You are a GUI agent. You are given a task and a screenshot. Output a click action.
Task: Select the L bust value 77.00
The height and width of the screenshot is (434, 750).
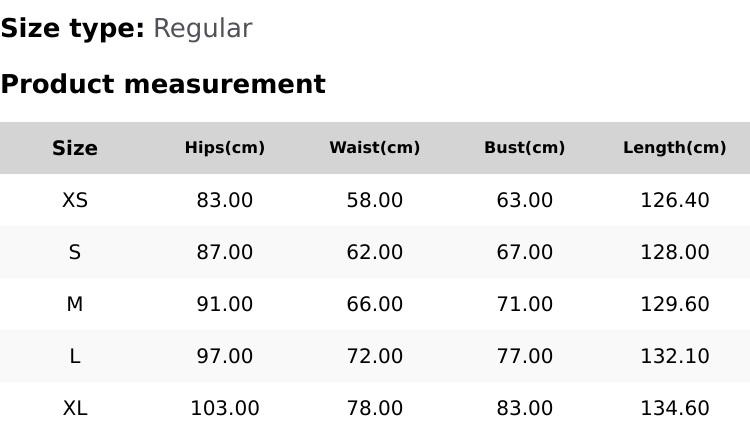coord(525,356)
